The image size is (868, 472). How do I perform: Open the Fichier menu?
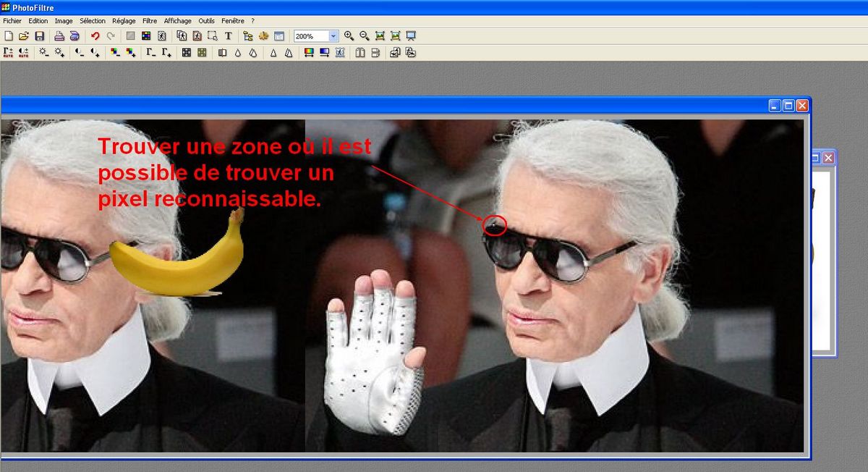coord(12,21)
